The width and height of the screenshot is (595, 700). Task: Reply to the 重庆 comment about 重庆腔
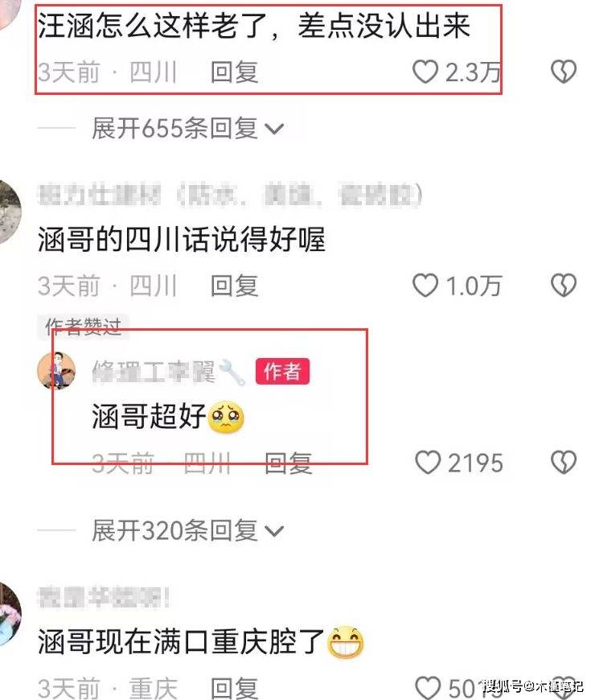pyautogui.click(x=234, y=688)
